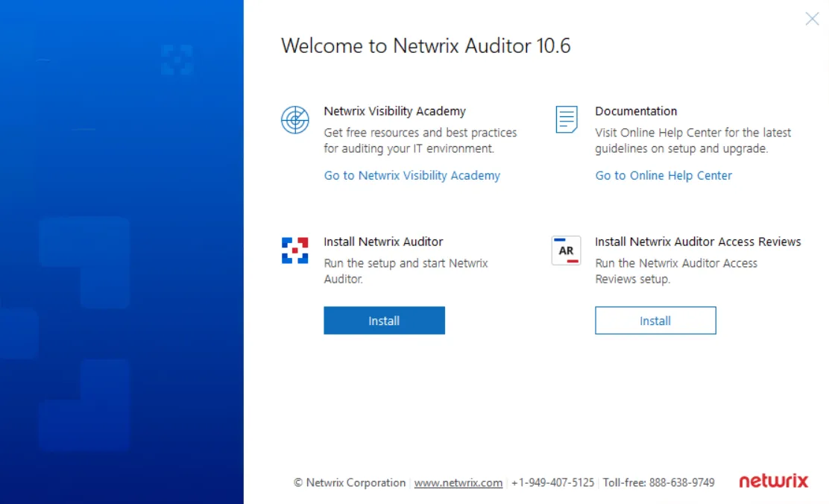Click the Install Netwrix Auditor Access Reviews title
The height and width of the screenshot is (504, 829).
pos(698,242)
